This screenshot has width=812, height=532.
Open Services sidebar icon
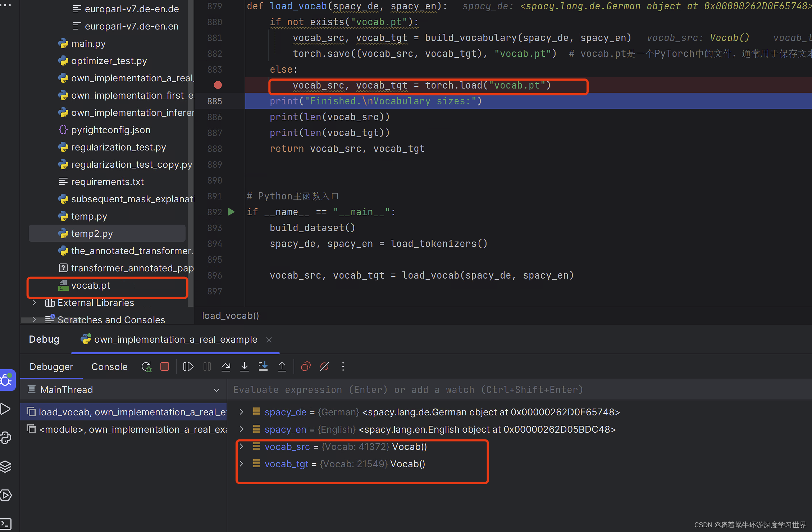pyautogui.click(x=6, y=495)
